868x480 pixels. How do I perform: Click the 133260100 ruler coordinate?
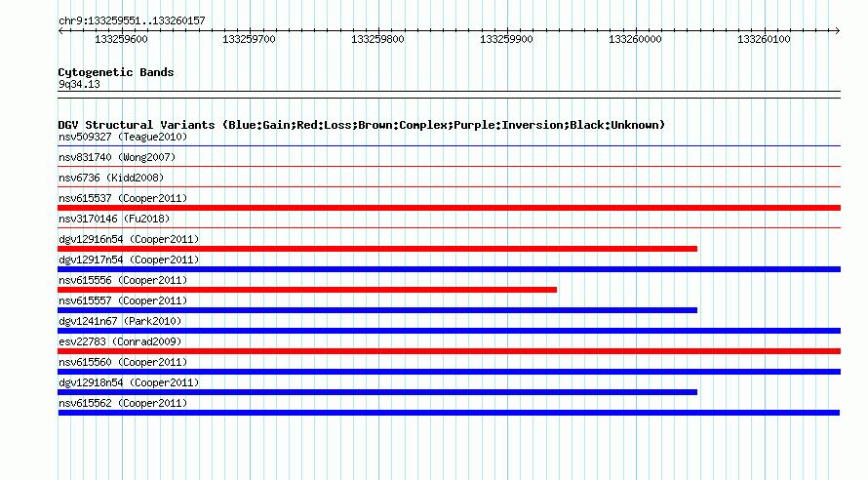pos(764,39)
